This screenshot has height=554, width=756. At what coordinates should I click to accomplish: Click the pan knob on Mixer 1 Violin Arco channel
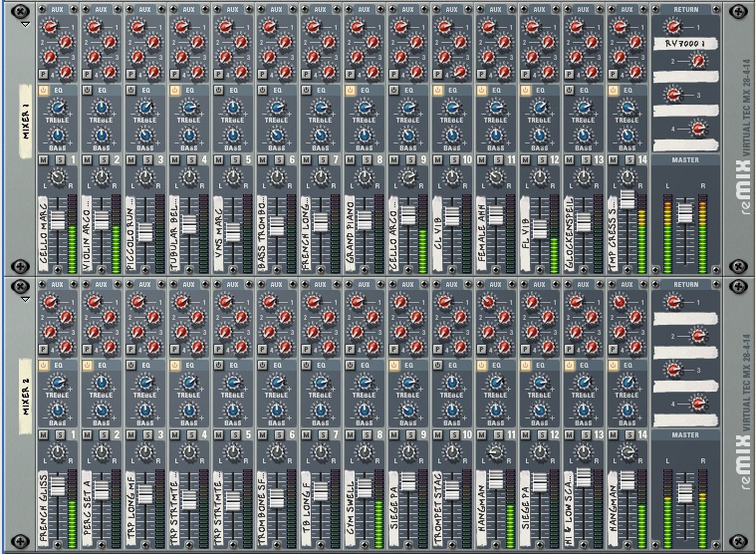pos(102,178)
